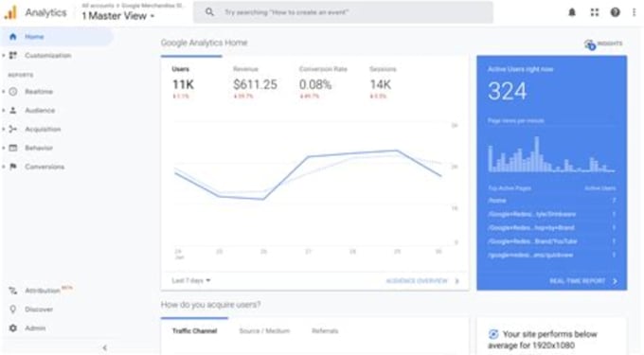
Task: Click the Audience Overview arrow chevron
Action: point(457,281)
